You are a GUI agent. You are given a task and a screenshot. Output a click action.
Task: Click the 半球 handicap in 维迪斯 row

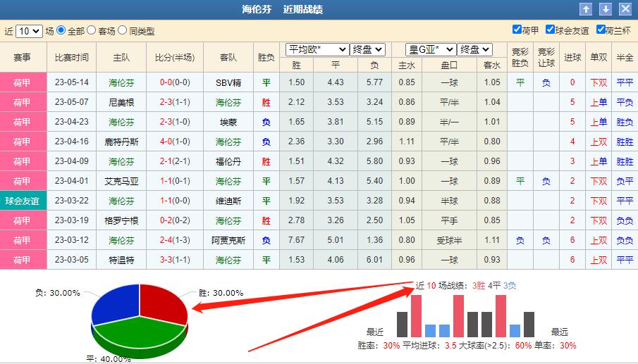tap(449, 201)
